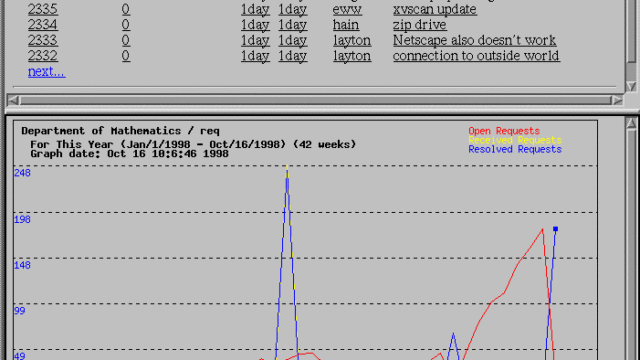Screen dimensions: 640x360
Task: Click the horizontal scrollbar right arrow
Action: (x=617, y=100)
